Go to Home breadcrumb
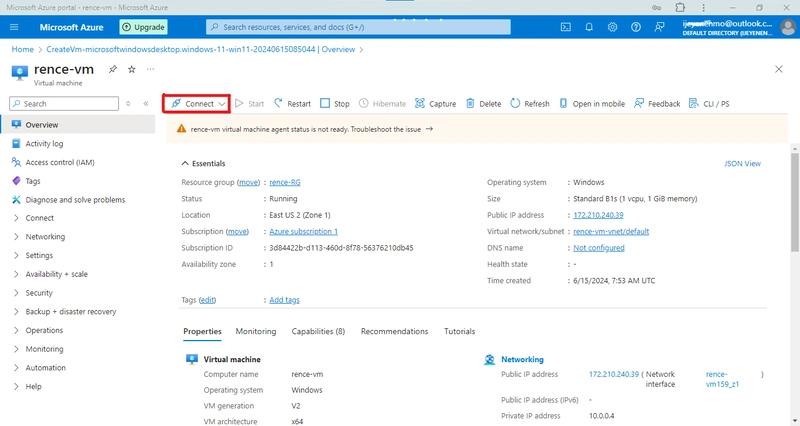 click(22, 49)
